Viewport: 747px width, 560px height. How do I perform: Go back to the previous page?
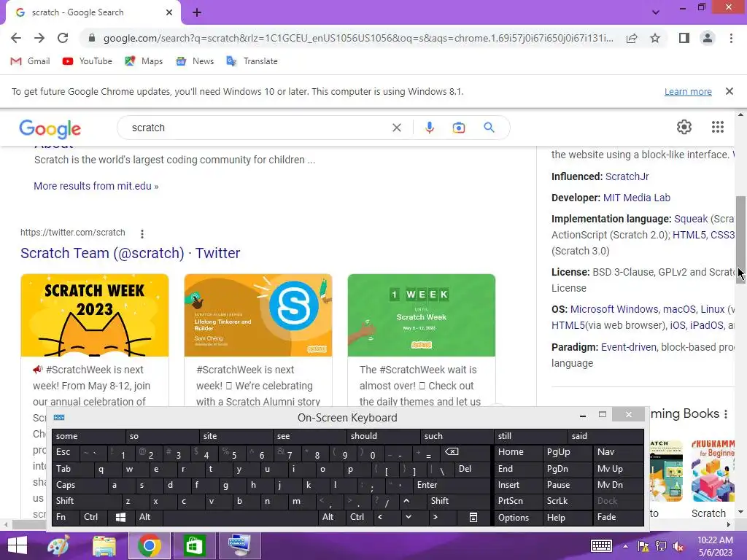pos(16,38)
